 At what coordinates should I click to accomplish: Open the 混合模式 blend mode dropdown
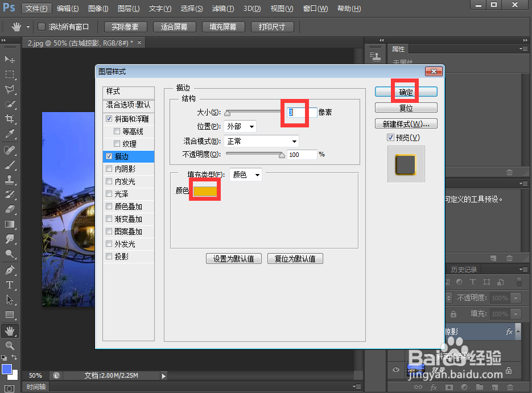coord(261,140)
